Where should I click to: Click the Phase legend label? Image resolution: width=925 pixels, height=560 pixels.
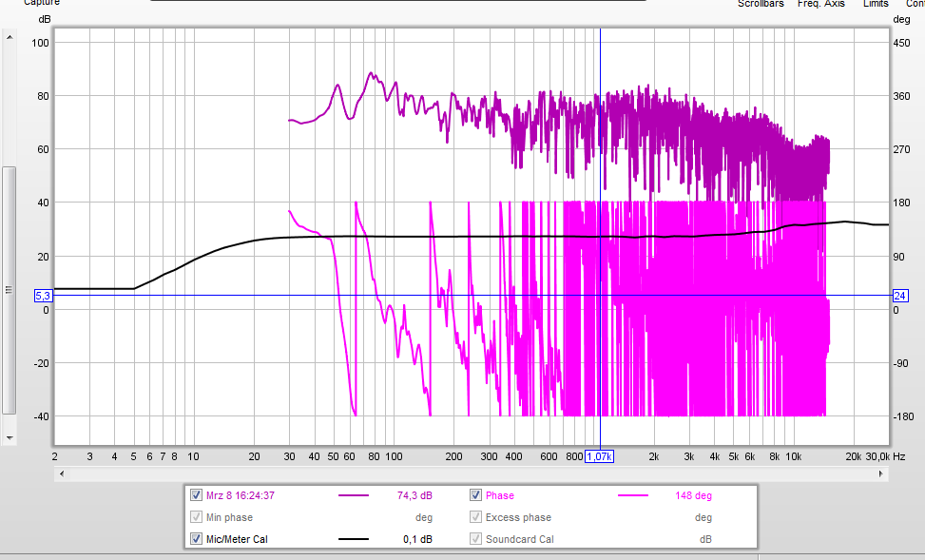[500, 495]
